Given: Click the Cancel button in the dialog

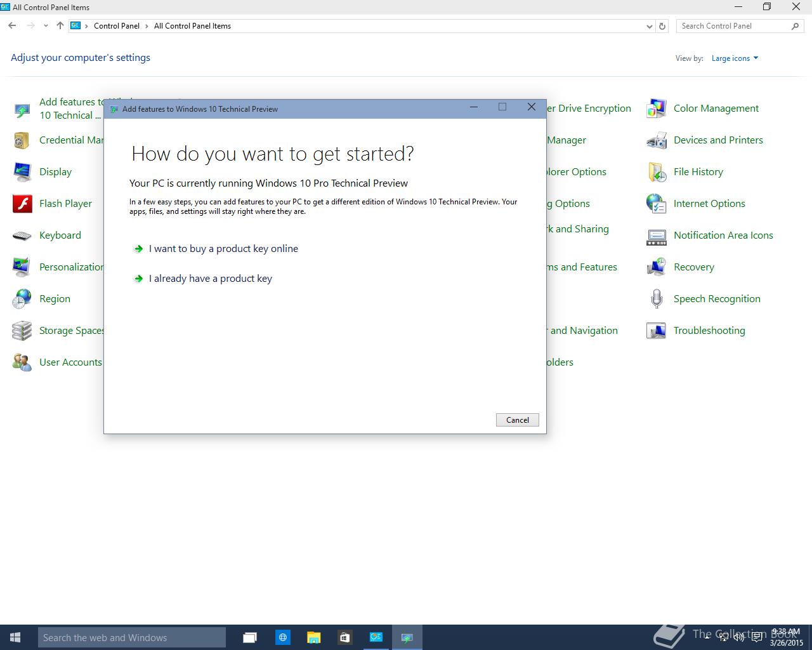Looking at the screenshot, I should point(518,420).
